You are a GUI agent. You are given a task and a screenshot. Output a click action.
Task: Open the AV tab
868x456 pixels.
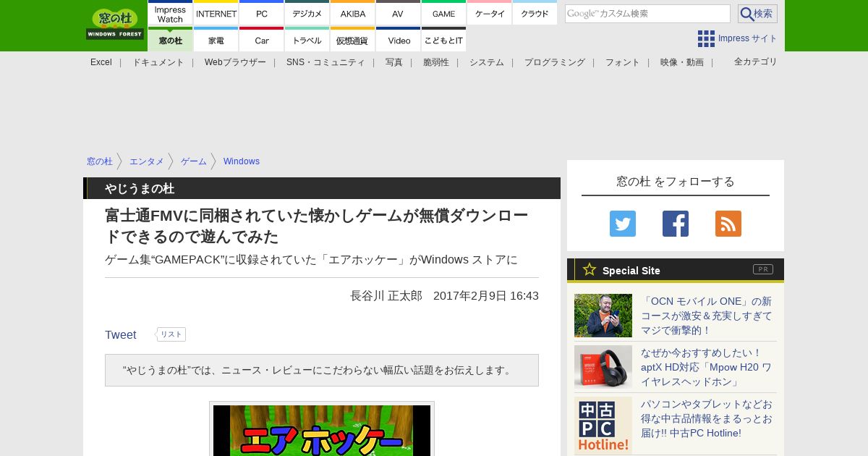(x=398, y=14)
